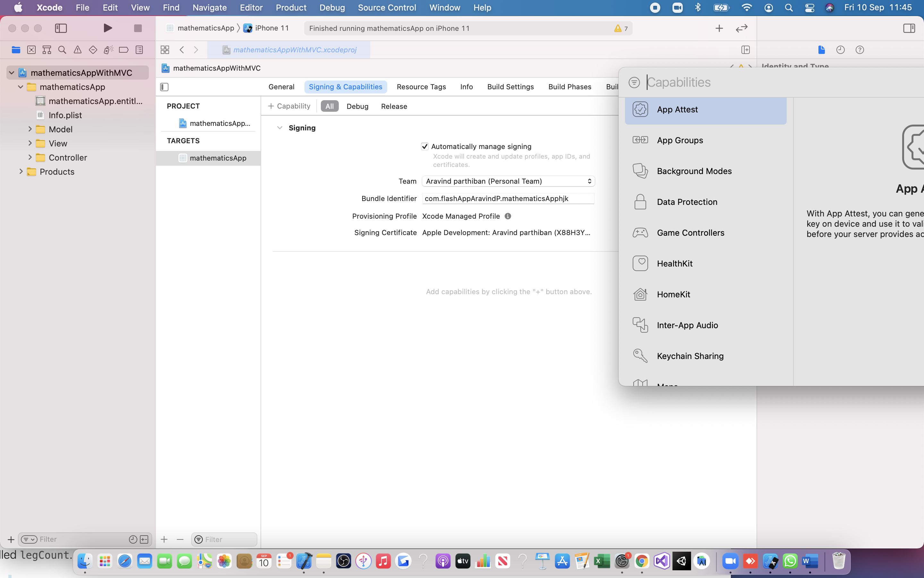Expand the Controller folder
924x578 pixels.
(30, 157)
